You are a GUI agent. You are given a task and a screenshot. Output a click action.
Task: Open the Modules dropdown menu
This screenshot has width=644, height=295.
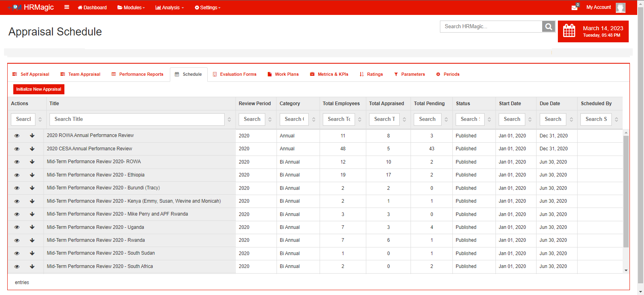point(131,8)
